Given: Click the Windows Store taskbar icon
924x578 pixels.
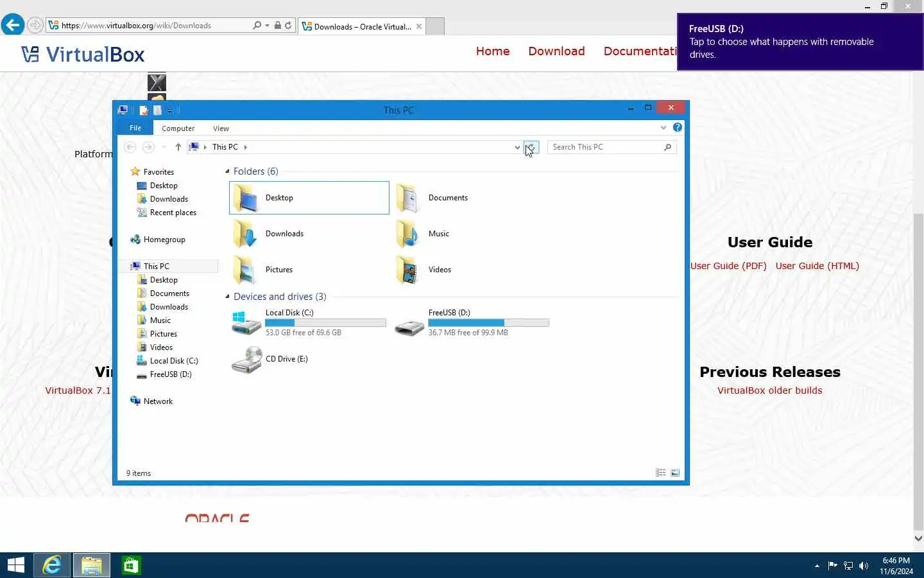Looking at the screenshot, I should 131,565.
